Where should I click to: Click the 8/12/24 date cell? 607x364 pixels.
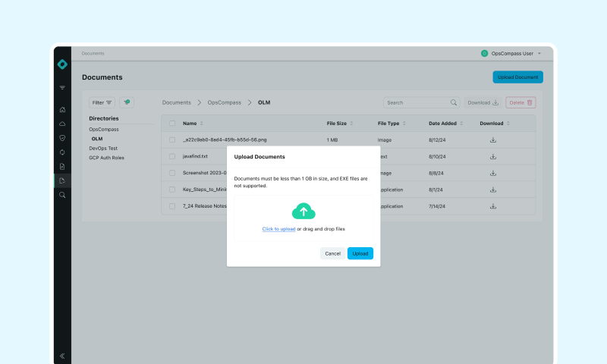pos(437,140)
